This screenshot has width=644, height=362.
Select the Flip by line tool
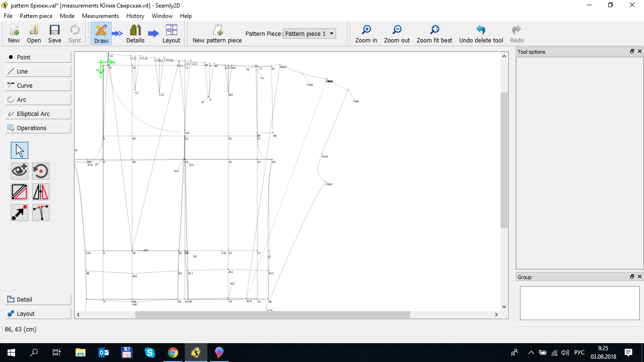click(19, 192)
